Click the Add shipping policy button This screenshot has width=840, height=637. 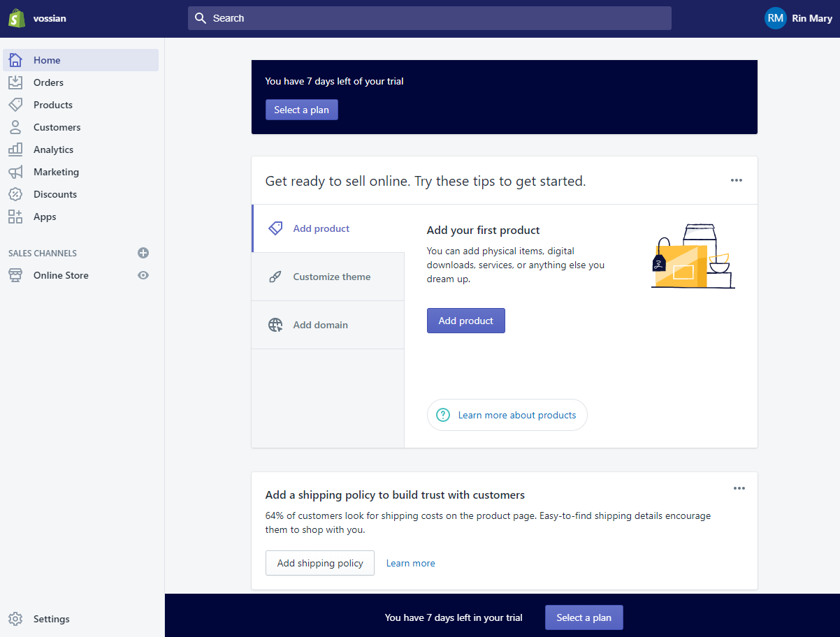coord(320,563)
